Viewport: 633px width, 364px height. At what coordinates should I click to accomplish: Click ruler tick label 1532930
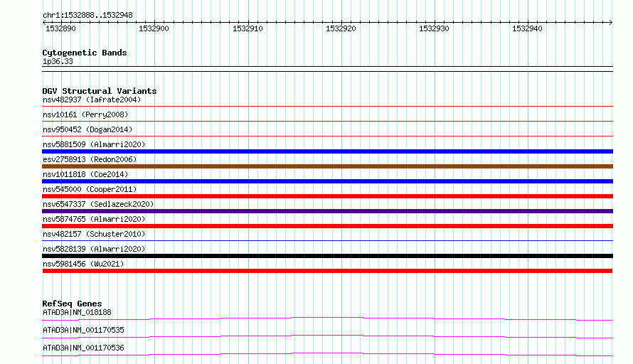click(434, 28)
